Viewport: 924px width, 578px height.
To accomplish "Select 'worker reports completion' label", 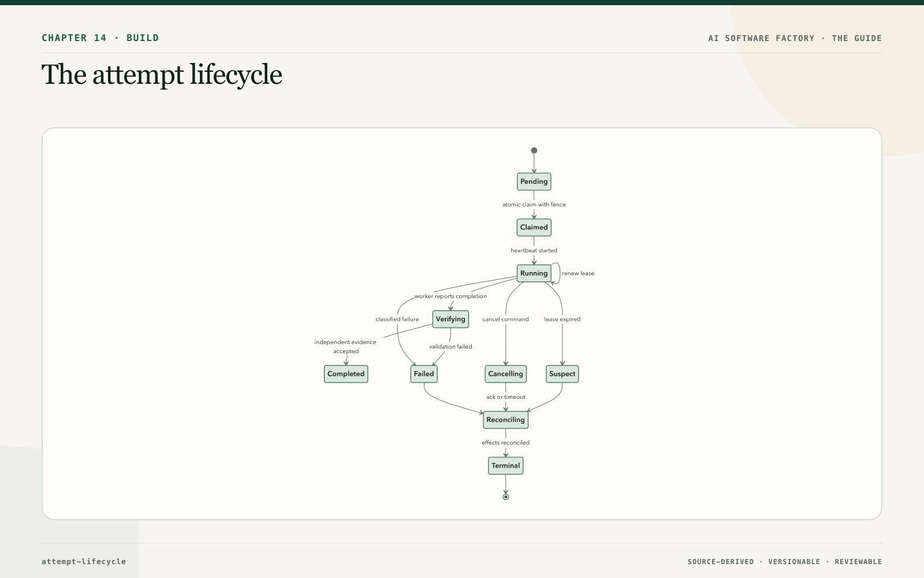I will coord(450,296).
